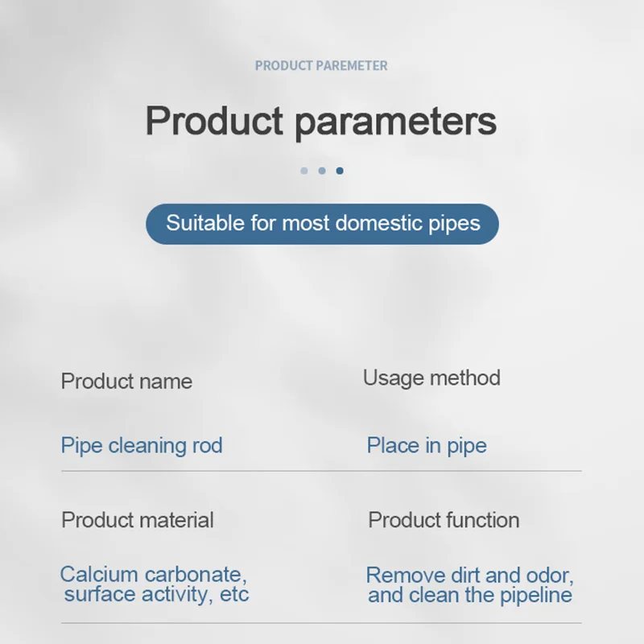Viewport: 644px width, 644px height.
Task: Select the 'Place in pipe' value
Action: coord(427,446)
